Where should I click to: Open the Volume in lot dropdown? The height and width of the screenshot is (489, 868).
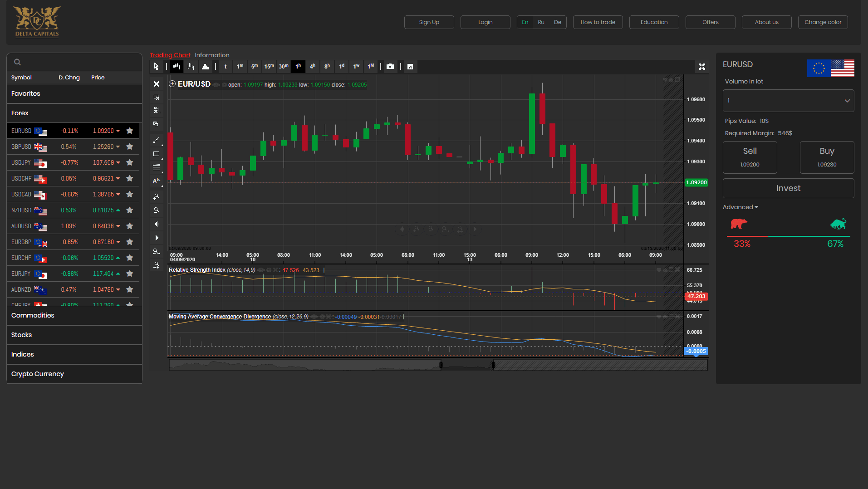tap(788, 101)
